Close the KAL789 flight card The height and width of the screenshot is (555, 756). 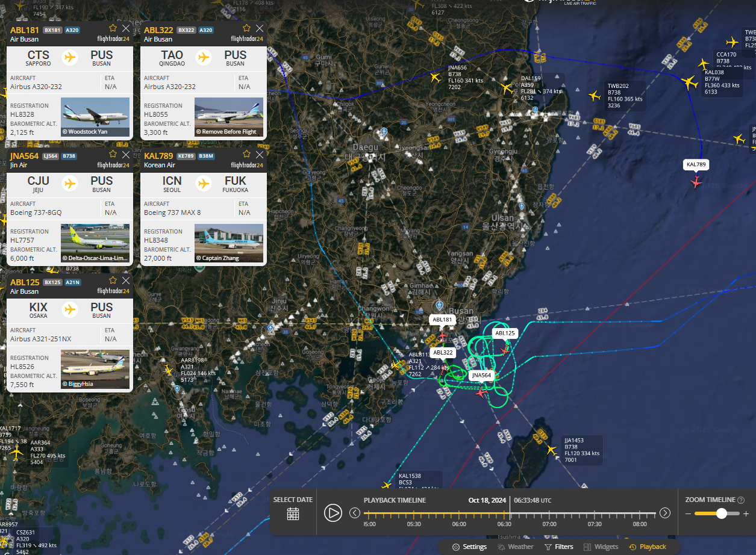[259, 155]
